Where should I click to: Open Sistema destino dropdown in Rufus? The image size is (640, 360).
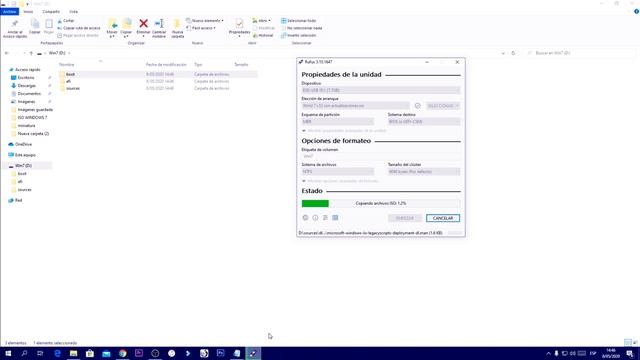424,122
